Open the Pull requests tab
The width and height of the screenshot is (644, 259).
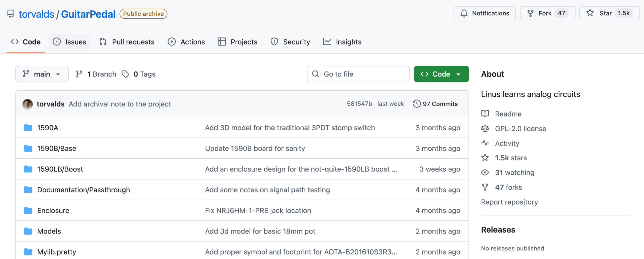point(127,42)
